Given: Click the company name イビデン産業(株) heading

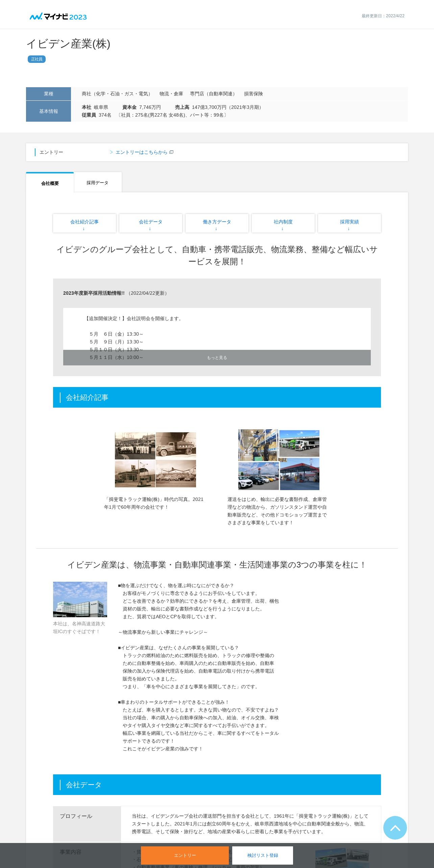Looking at the screenshot, I should pos(68,44).
